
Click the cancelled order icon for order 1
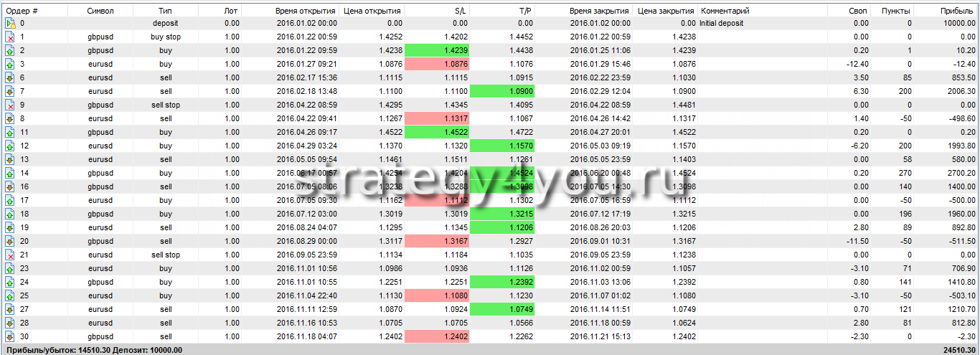click(10, 37)
